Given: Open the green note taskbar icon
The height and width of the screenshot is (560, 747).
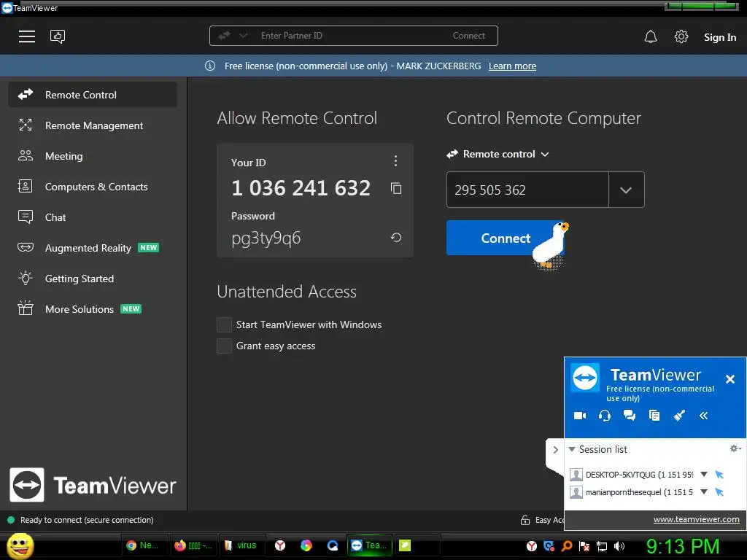Looking at the screenshot, I should [405, 545].
